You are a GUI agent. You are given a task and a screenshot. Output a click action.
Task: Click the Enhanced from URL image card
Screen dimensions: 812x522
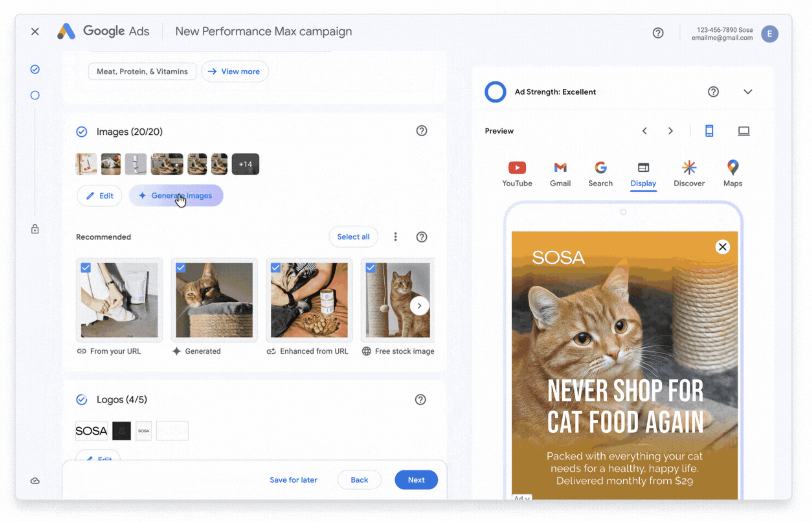309,300
